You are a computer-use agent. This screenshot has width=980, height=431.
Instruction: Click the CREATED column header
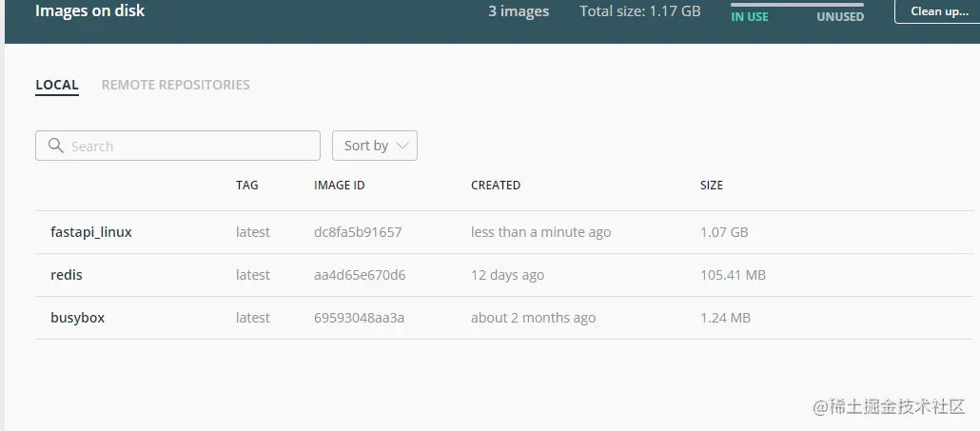(496, 185)
